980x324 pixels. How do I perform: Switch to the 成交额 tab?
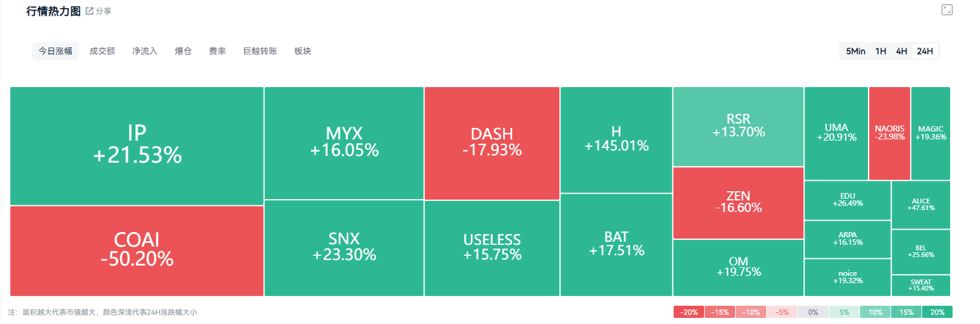(x=102, y=51)
